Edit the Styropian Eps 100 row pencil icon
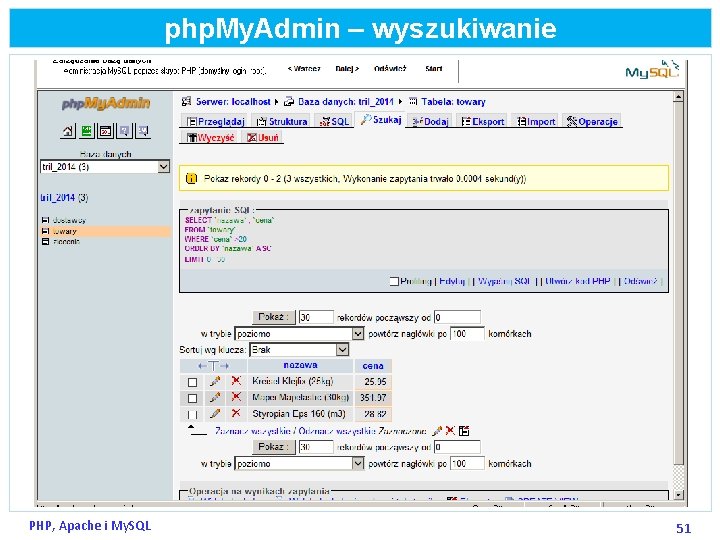This screenshot has height=540, width=720. 215,413
